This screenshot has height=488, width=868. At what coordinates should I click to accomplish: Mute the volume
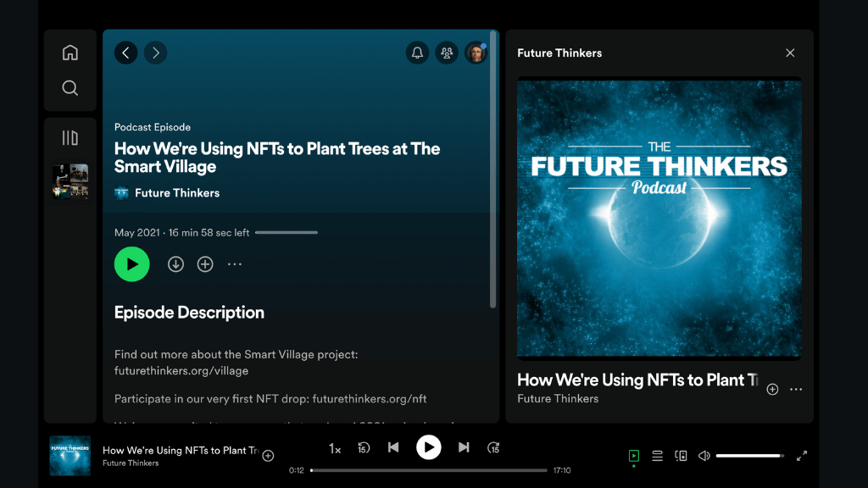coord(704,455)
